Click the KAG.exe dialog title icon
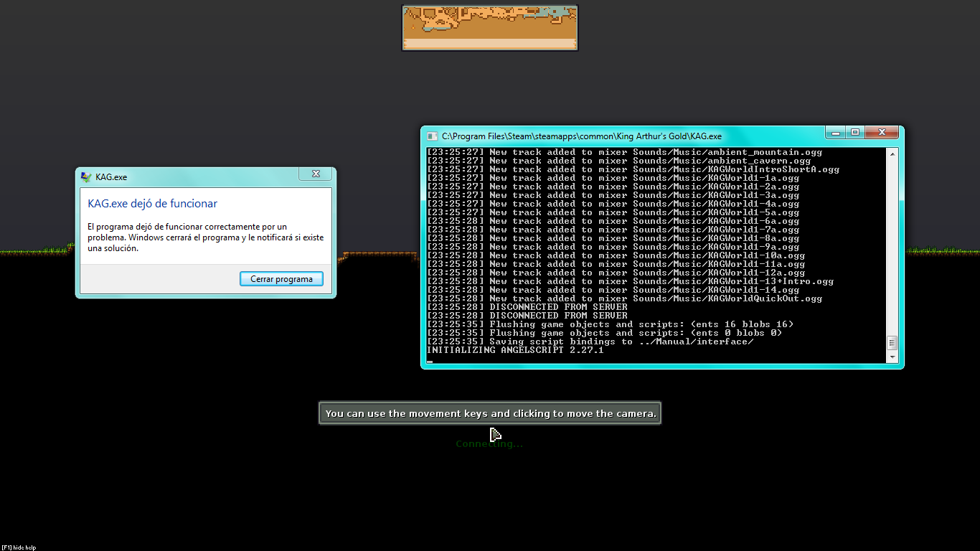Viewport: 980px width, 551px height. [86, 176]
